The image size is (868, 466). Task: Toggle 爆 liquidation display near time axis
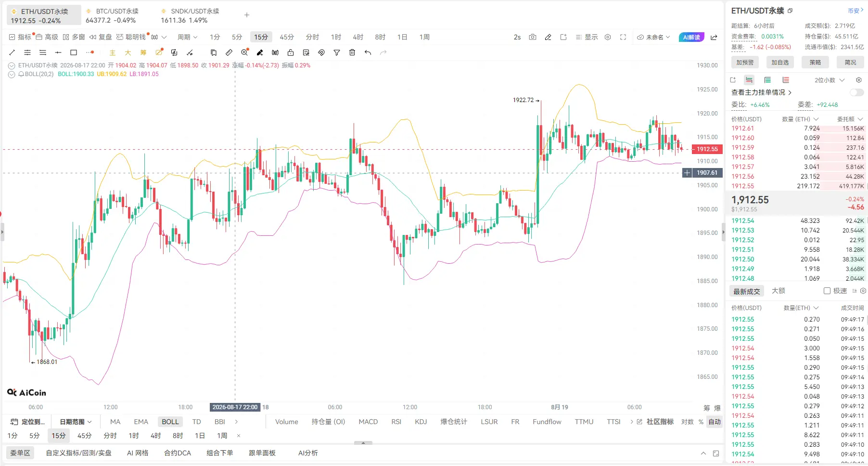point(717,408)
